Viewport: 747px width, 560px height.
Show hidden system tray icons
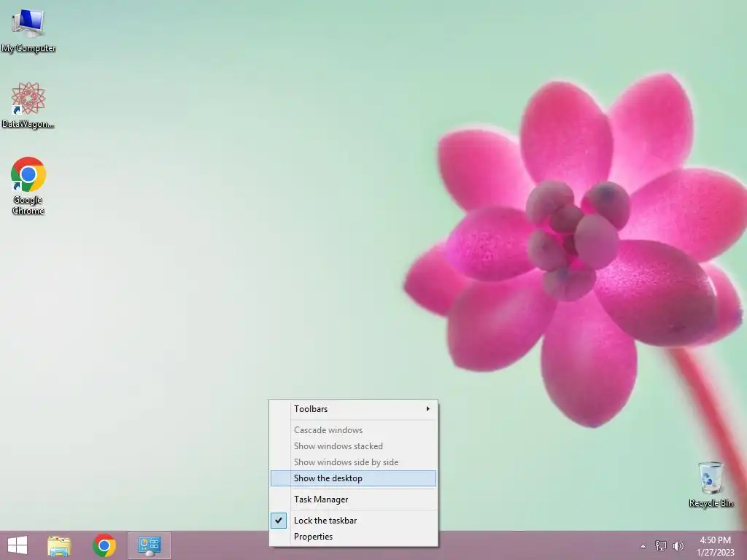click(x=643, y=546)
